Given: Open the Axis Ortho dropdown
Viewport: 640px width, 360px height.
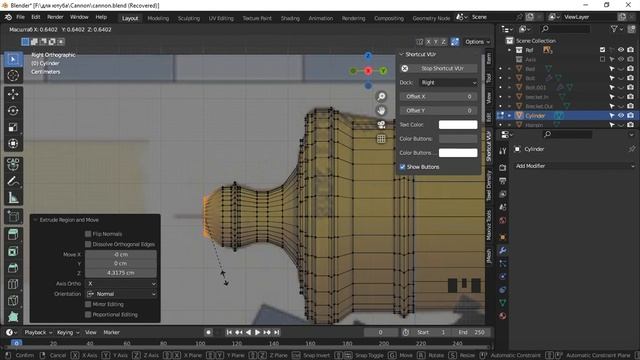Looking at the screenshot, I should [121, 283].
